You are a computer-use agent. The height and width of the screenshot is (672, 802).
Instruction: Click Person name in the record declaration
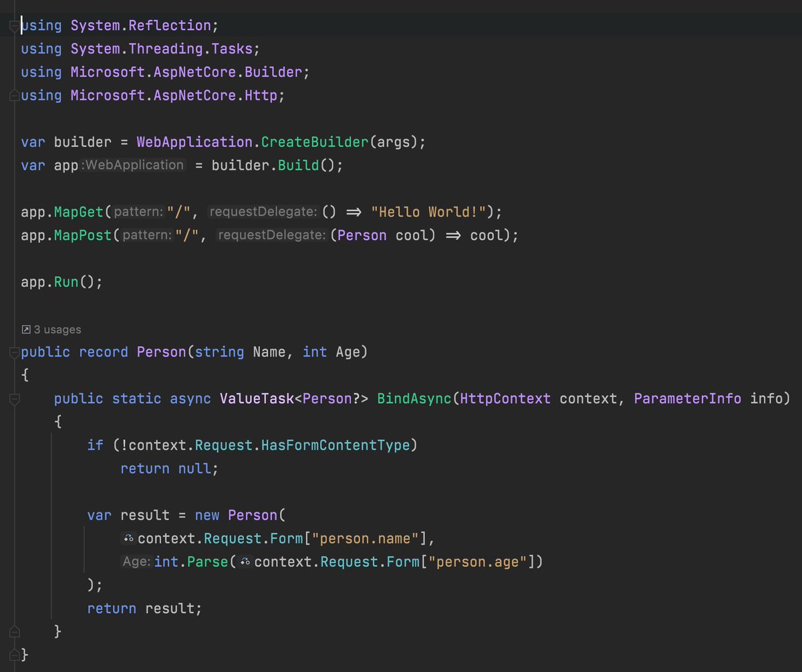161,352
